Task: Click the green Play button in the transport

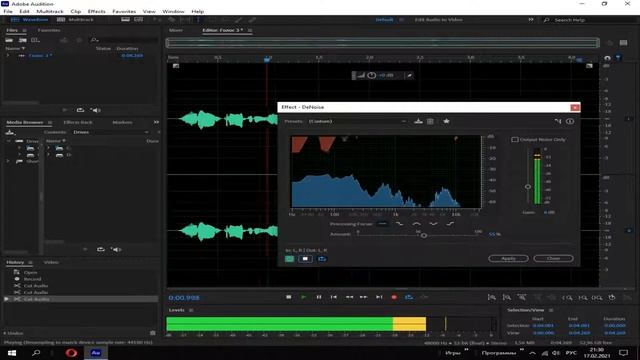Action: click(303, 297)
